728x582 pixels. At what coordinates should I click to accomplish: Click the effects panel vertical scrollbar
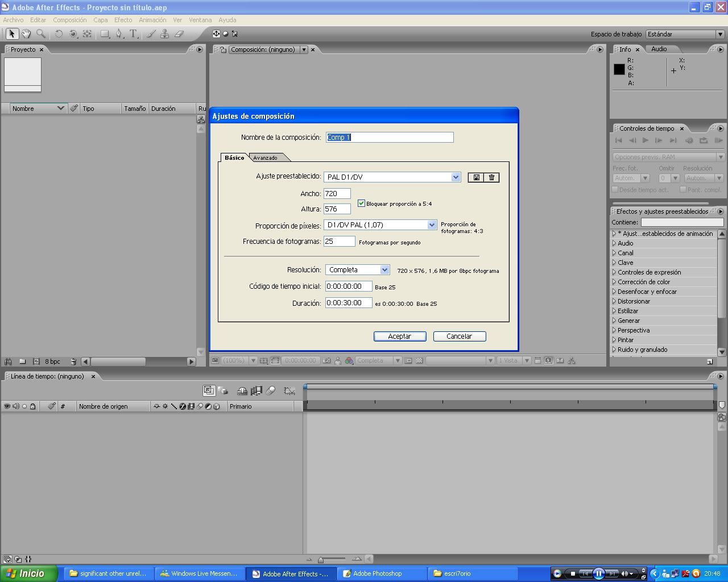722,278
